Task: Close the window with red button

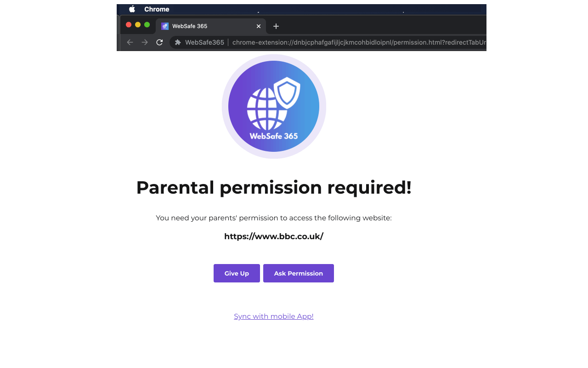Action: tap(129, 25)
